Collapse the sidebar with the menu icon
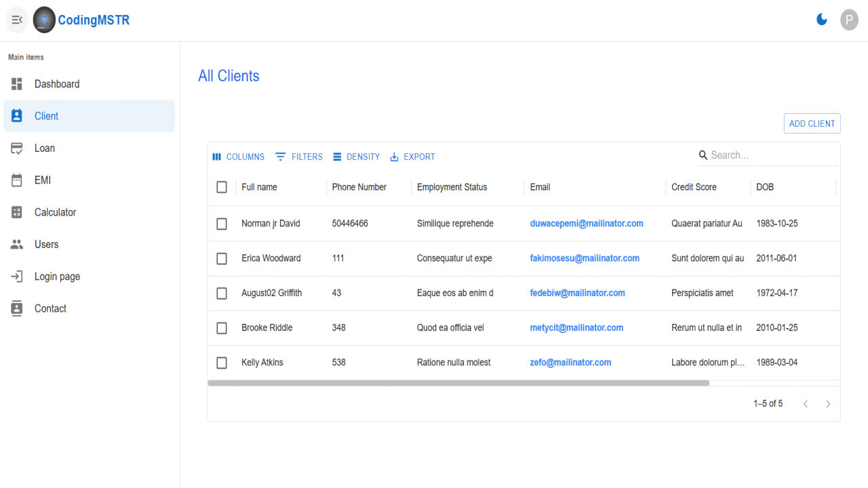 pyautogui.click(x=18, y=20)
